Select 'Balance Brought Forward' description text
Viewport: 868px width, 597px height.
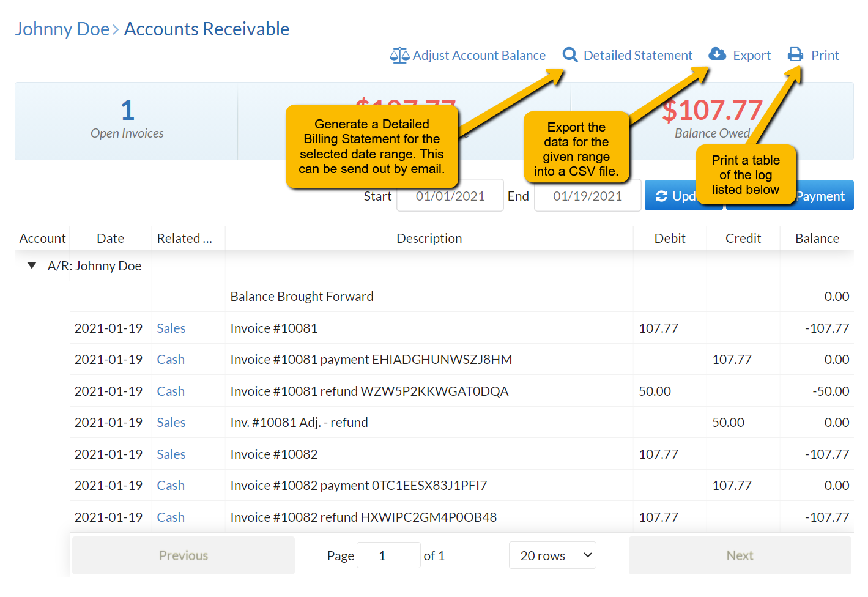point(302,297)
